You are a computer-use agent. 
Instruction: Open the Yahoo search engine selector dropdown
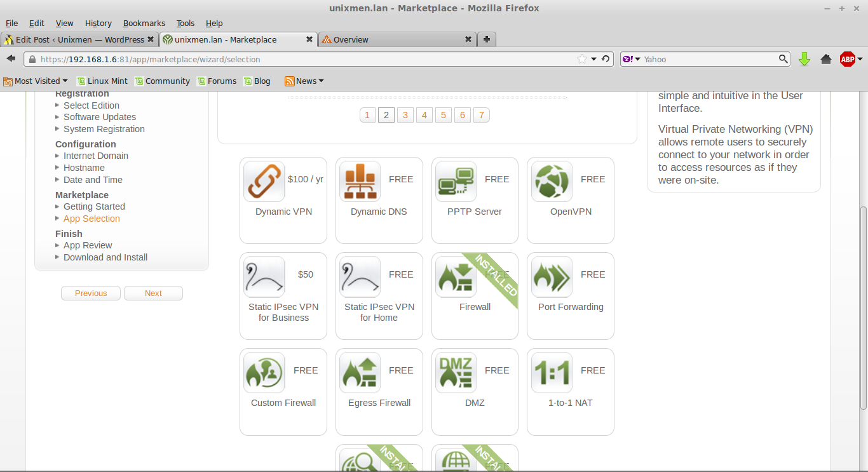click(x=632, y=59)
